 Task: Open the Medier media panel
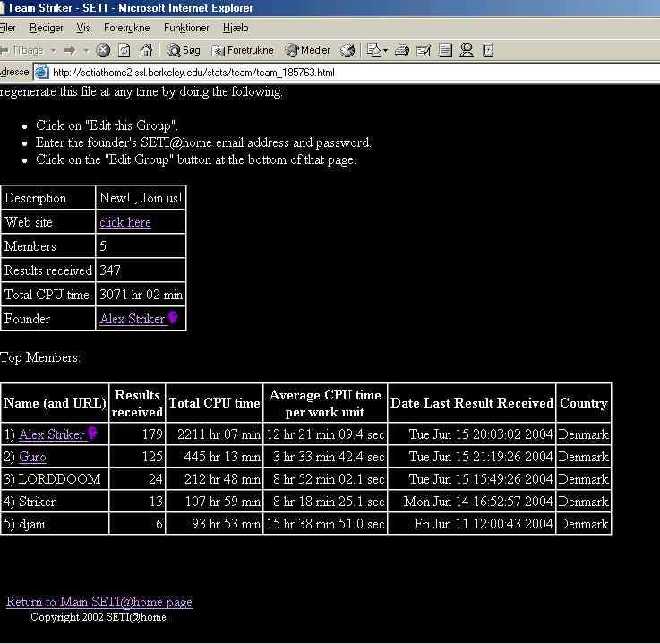[307, 50]
